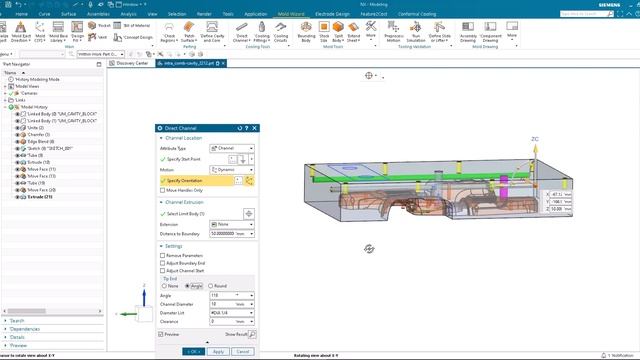Image resolution: width=640 pixels, height=360 pixels.
Task: Open the Split Body tool
Action: point(338,32)
